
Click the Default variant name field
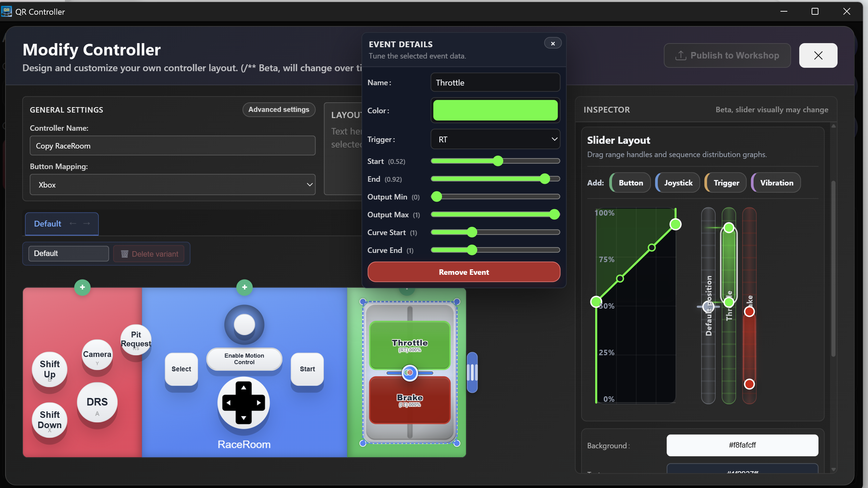[x=68, y=254]
